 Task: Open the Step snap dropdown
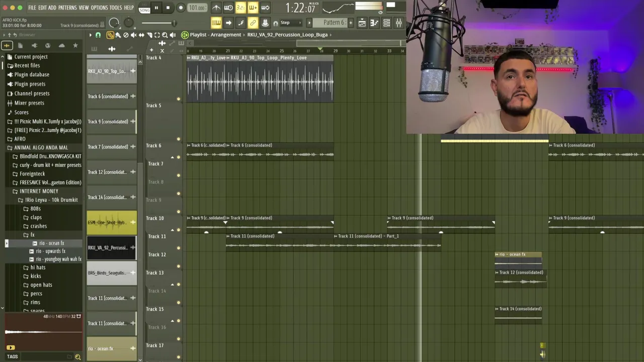(x=291, y=23)
